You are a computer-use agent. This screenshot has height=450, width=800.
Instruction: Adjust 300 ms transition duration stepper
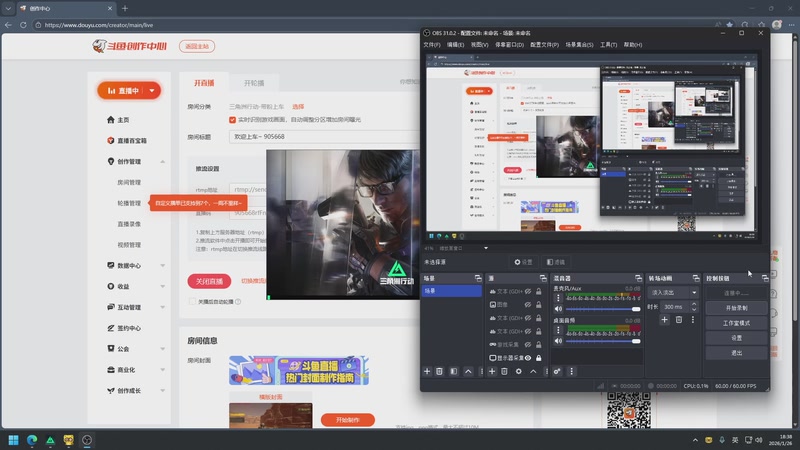pos(694,307)
